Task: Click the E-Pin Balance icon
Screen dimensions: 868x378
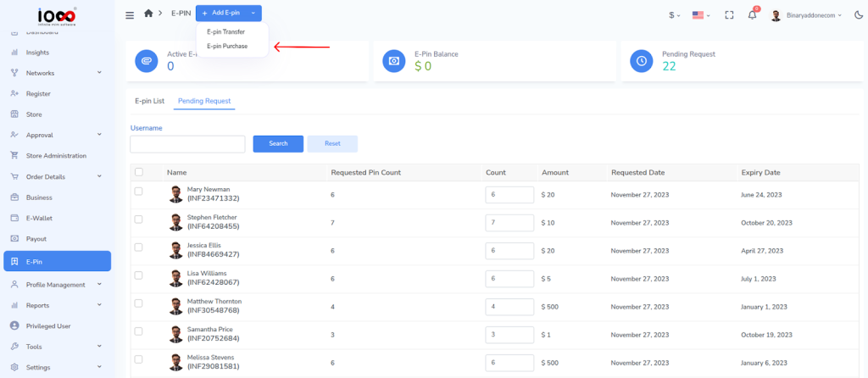Action: click(394, 61)
